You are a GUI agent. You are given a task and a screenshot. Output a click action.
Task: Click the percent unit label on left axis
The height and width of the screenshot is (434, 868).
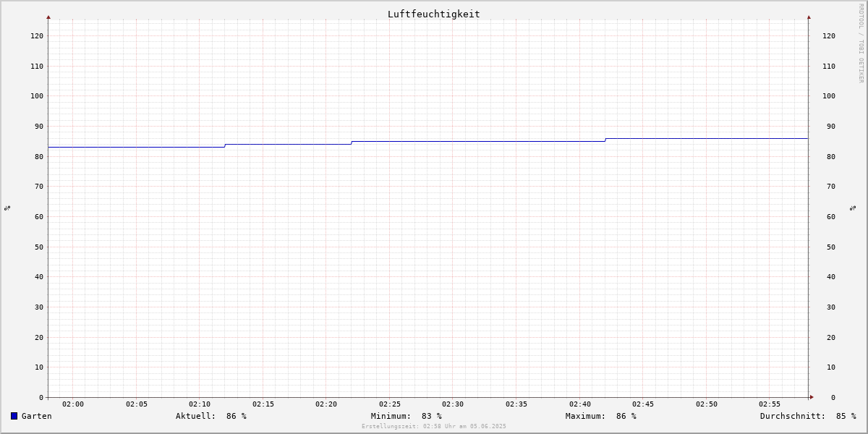coord(7,208)
